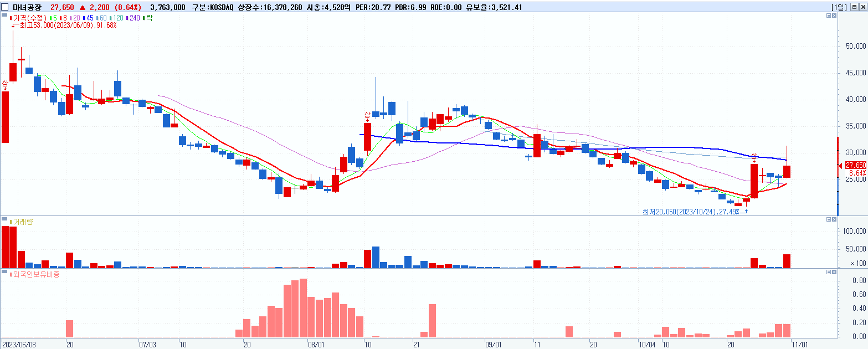Close chart window with X icon

pos(864,7)
